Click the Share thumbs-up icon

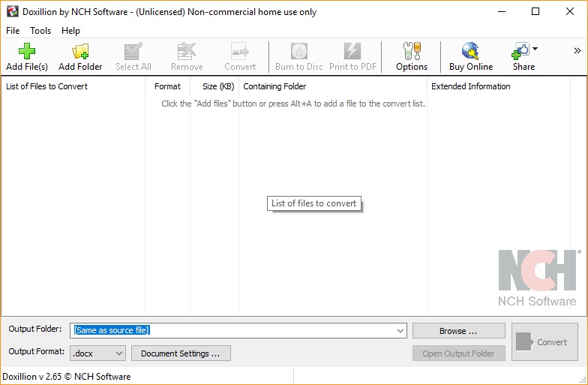tap(520, 51)
